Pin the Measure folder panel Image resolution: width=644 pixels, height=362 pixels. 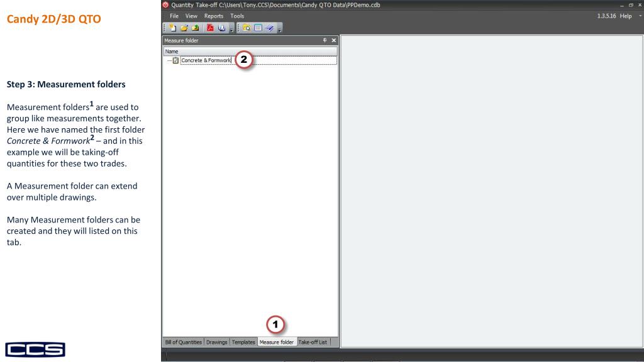pos(325,40)
